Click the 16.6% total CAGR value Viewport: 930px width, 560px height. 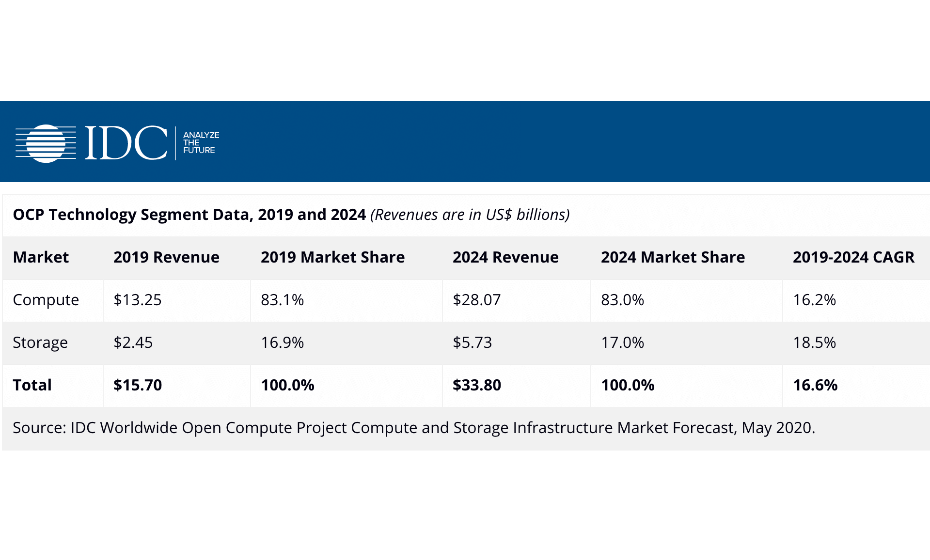pyautogui.click(x=815, y=385)
